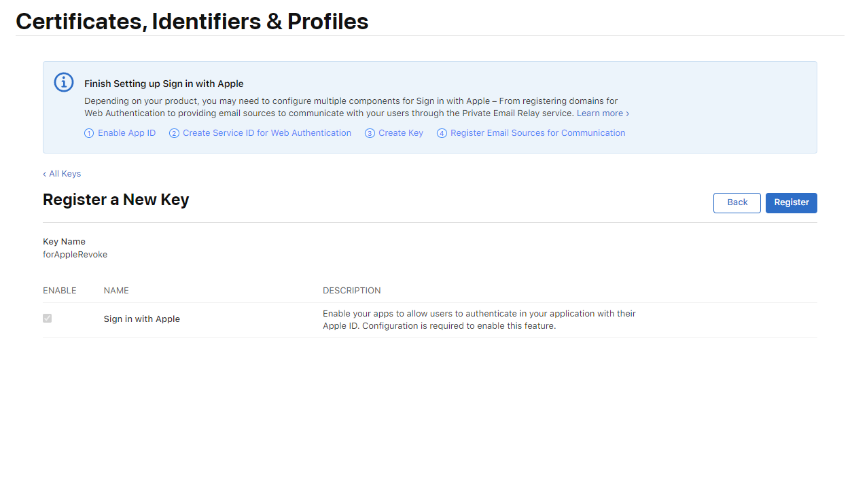The image size is (852, 504).
Task: Click the circled number 2 step icon
Action: tap(174, 133)
